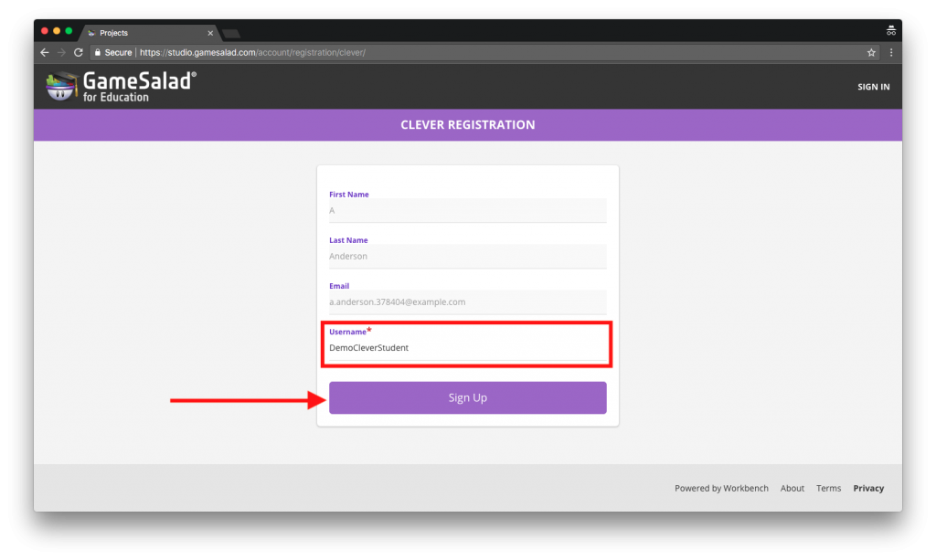
Task: Click the browser forward arrow
Action: tap(61, 52)
